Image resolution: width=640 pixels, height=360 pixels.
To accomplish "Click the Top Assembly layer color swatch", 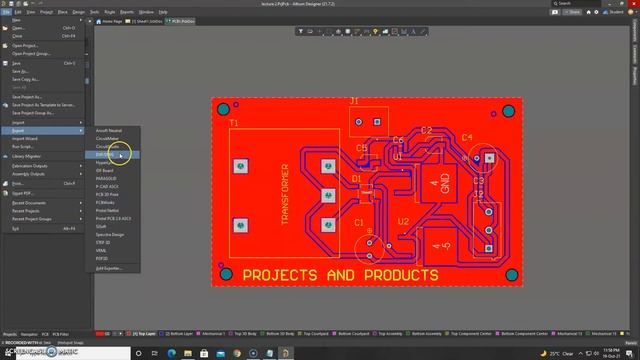I will click(375, 334).
